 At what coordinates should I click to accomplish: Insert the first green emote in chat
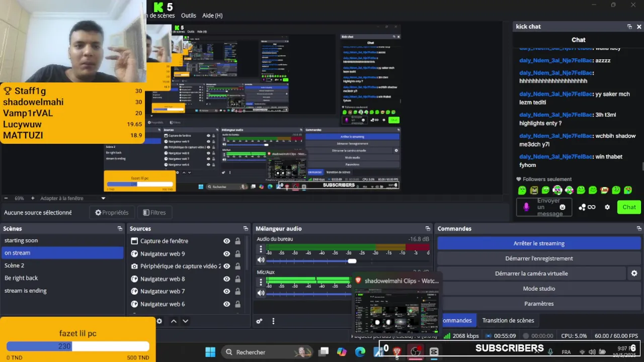(x=522, y=190)
